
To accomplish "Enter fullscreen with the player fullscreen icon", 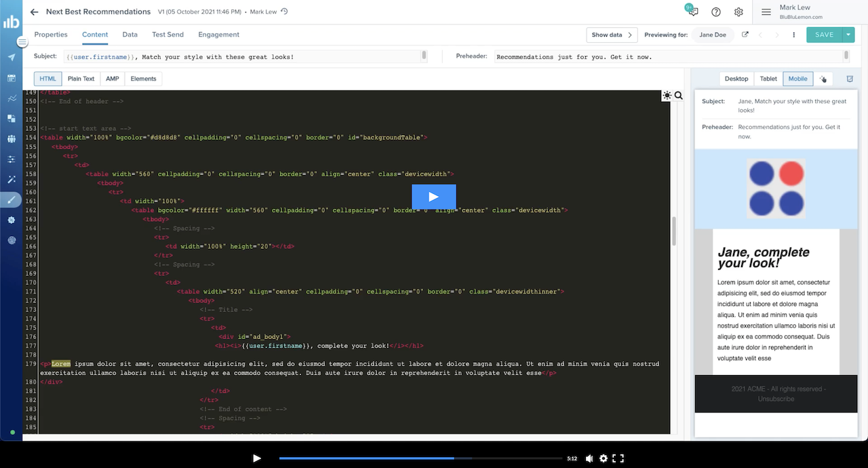I will (618, 459).
